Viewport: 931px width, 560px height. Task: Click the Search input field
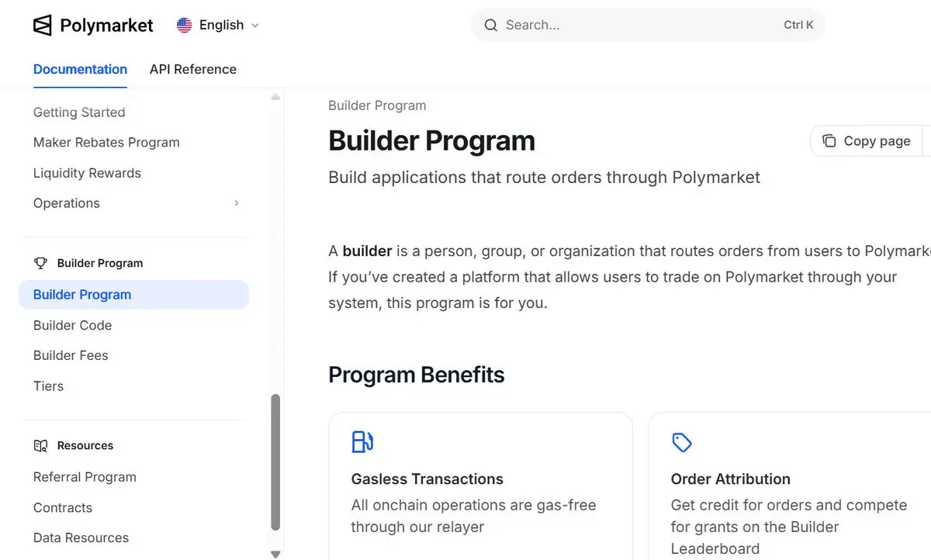coord(648,26)
